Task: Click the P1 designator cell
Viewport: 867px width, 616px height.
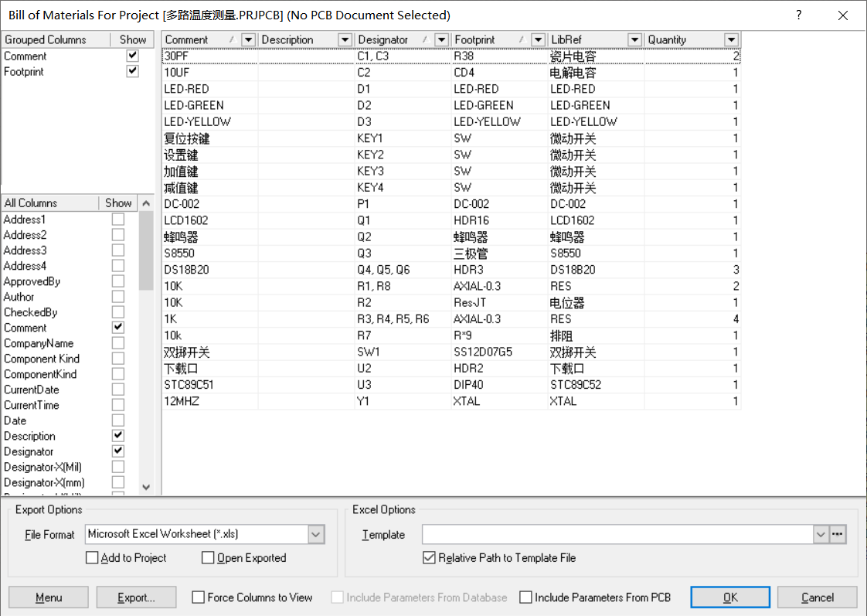Action: point(403,203)
